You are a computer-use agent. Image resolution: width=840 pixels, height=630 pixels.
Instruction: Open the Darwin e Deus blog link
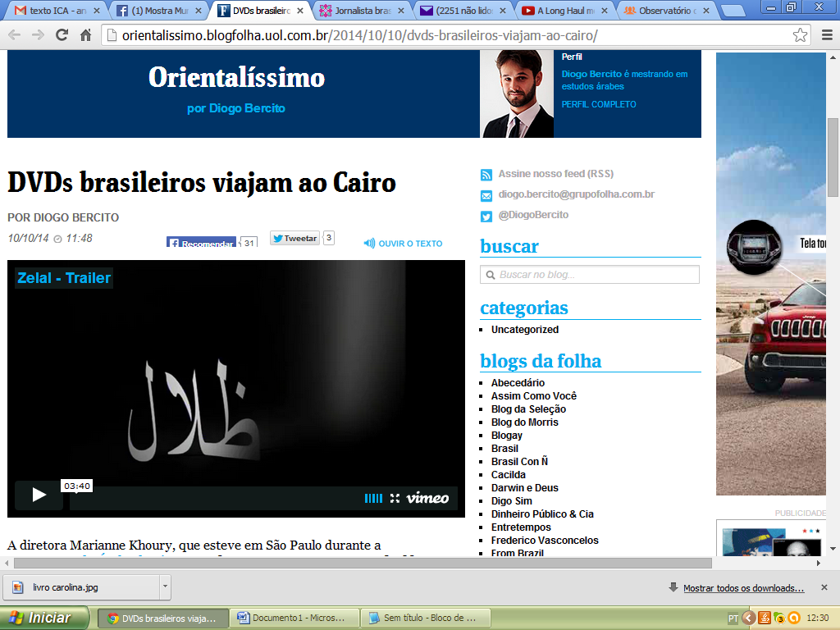[x=525, y=487]
